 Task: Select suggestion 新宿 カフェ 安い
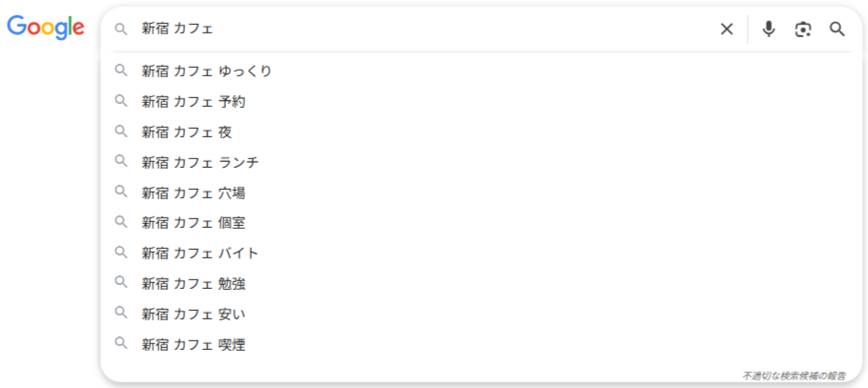[194, 314]
